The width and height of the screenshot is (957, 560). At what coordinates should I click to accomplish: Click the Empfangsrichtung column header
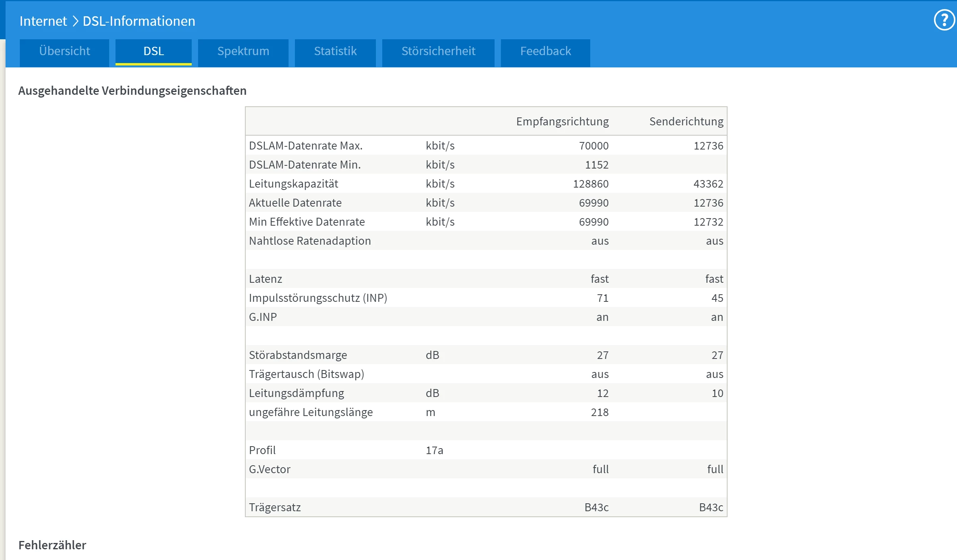(x=562, y=121)
